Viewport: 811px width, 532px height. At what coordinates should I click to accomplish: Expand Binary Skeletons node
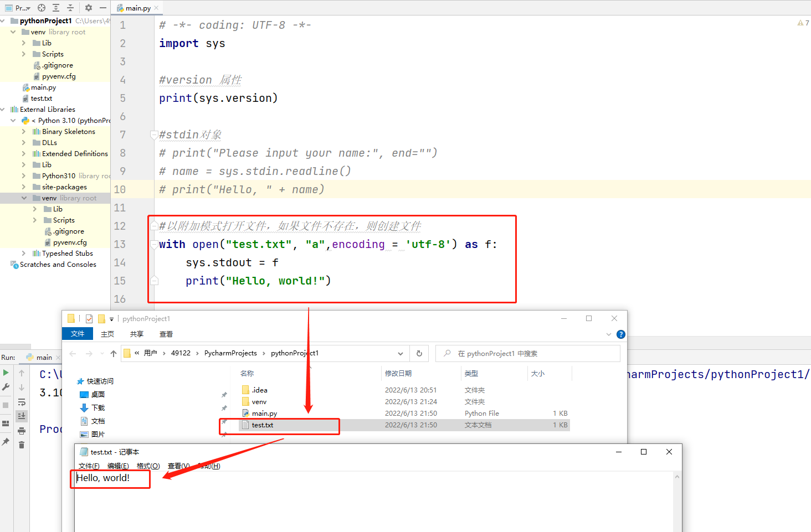[x=24, y=132]
